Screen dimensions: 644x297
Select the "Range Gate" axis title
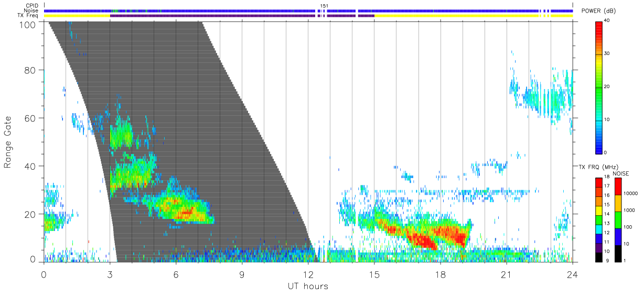(8, 141)
